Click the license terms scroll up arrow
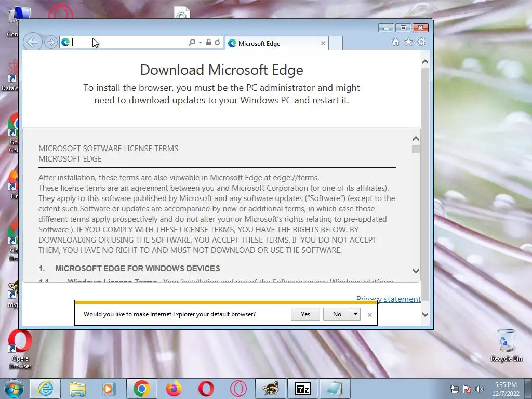This screenshot has height=399, width=532. (416, 139)
